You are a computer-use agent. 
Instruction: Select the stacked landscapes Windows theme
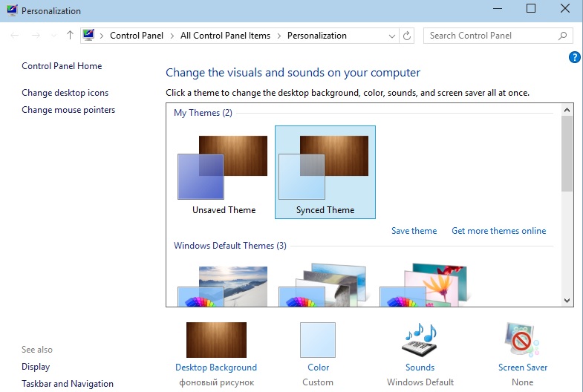tap(324, 285)
